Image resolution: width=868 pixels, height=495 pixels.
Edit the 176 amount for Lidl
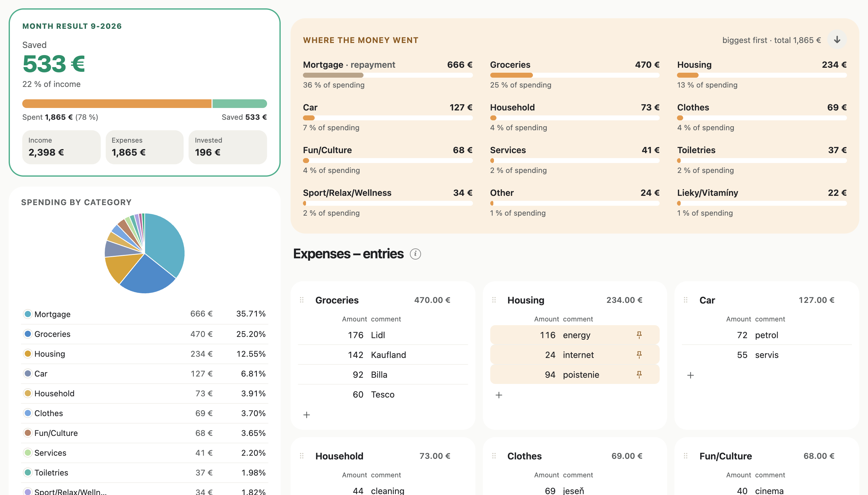pos(355,335)
